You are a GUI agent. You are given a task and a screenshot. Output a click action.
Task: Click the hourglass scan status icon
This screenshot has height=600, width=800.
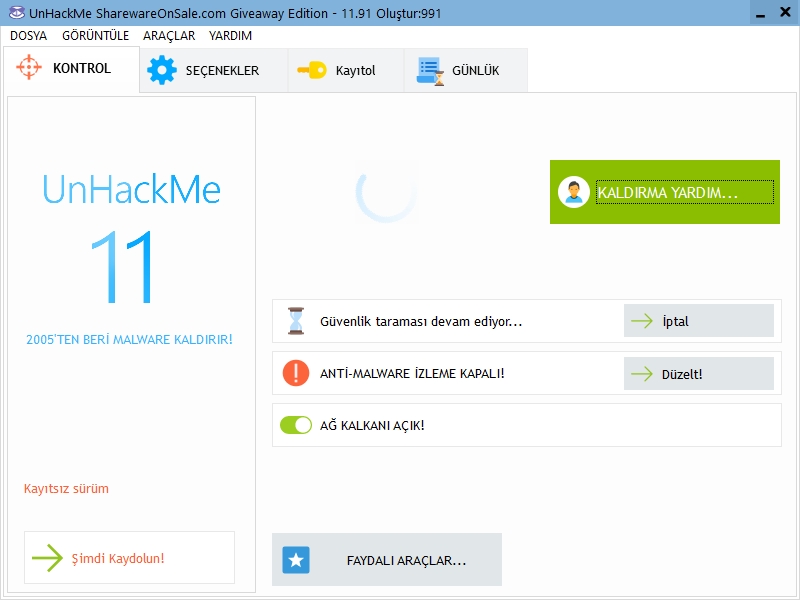click(296, 321)
